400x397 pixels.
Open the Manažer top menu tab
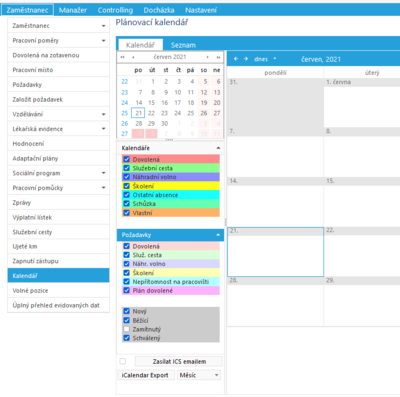point(73,10)
